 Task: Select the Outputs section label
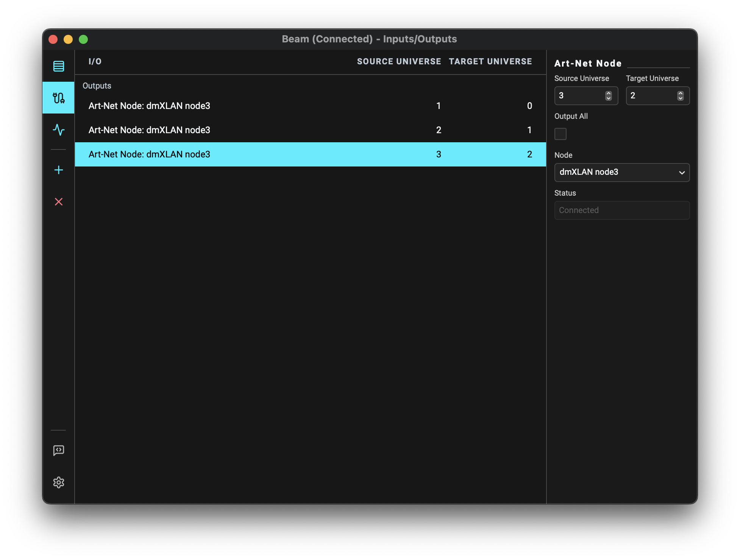tap(96, 86)
